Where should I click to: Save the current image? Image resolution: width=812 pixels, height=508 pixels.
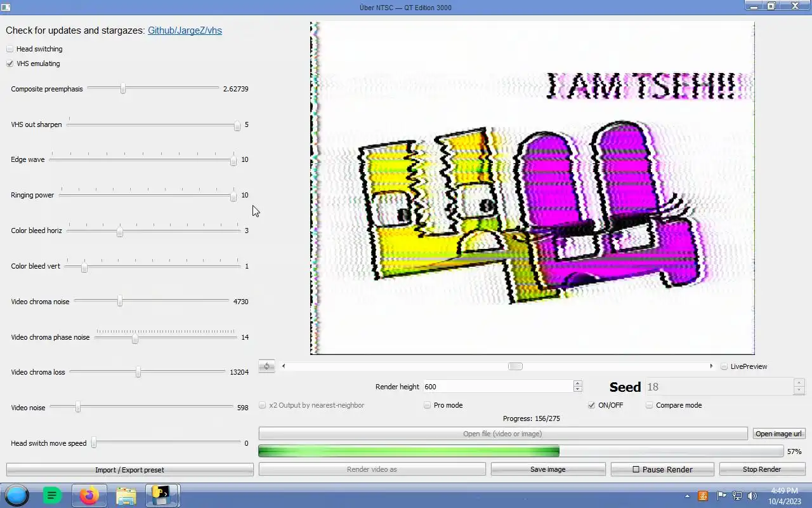pyautogui.click(x=547, y=469)
